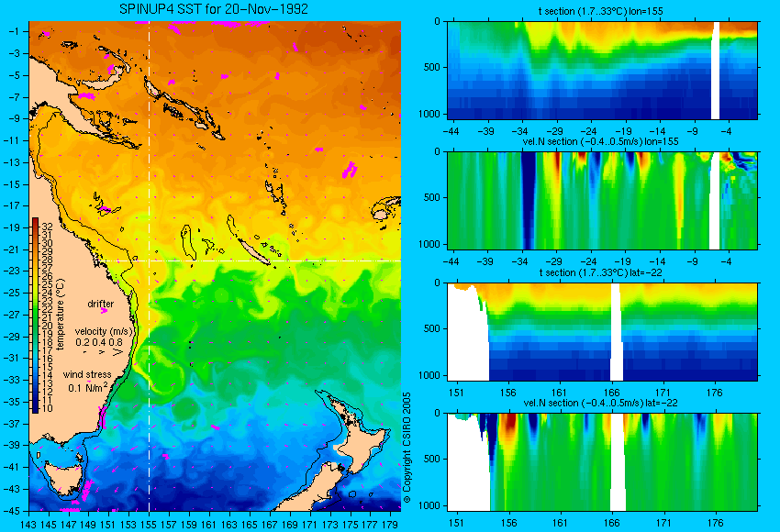Click the '176' longitude tick under lat=-22 velocity section
780x532 pixels.
(715, 523)
